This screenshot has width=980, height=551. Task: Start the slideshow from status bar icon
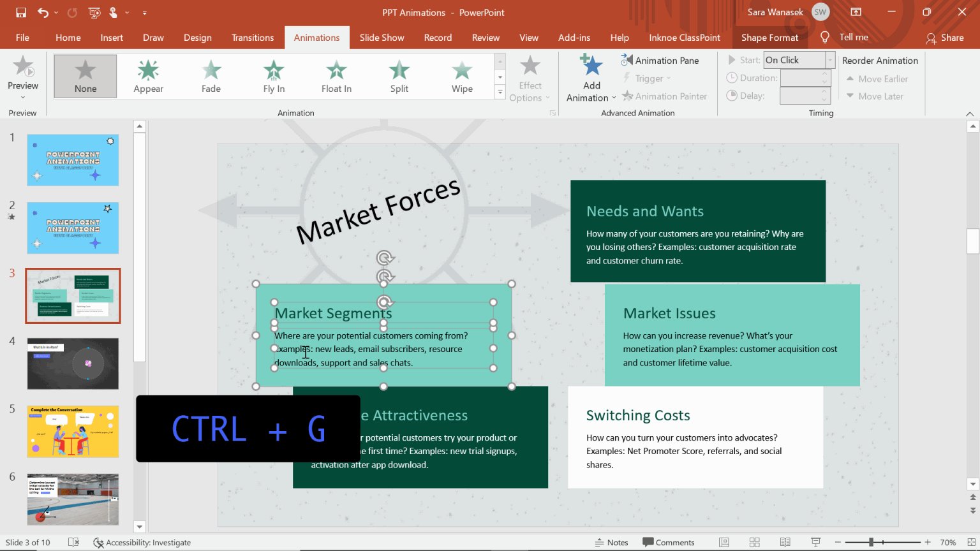[815, 542]
